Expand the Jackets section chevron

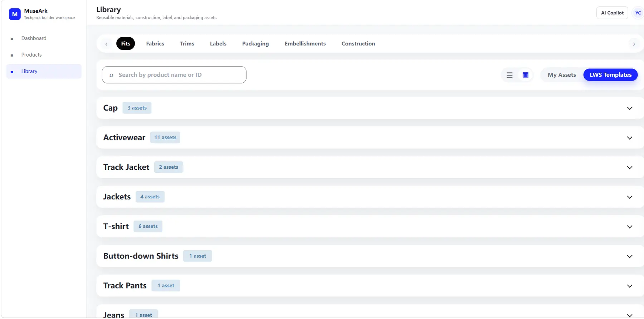pos(630,197)
